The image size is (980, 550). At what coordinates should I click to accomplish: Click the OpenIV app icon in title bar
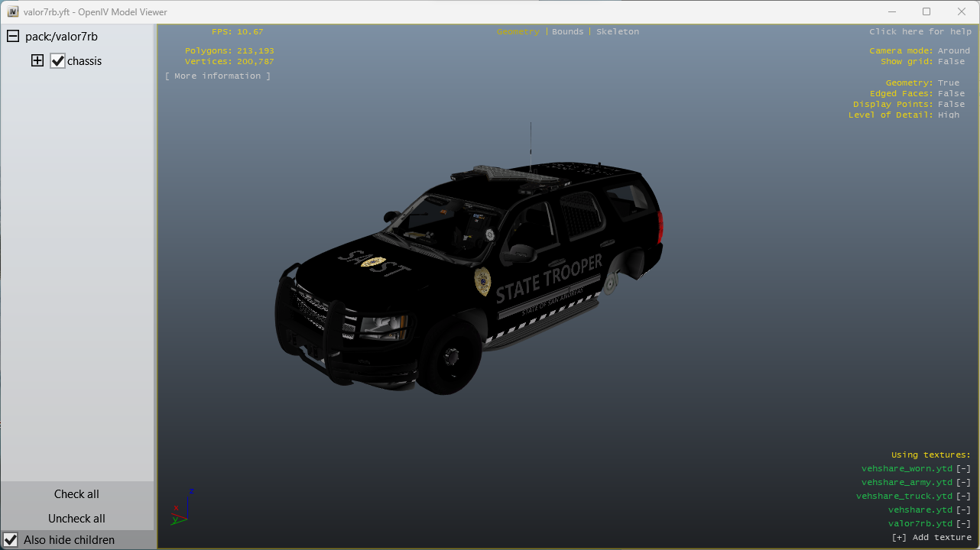[x=12, y=11]
